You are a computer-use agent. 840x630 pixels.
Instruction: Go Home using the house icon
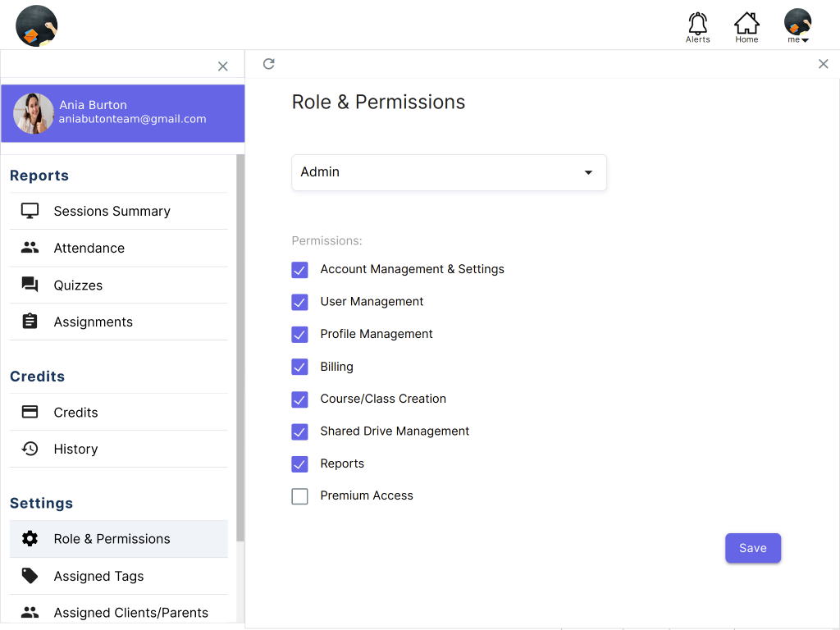[746, 27]
